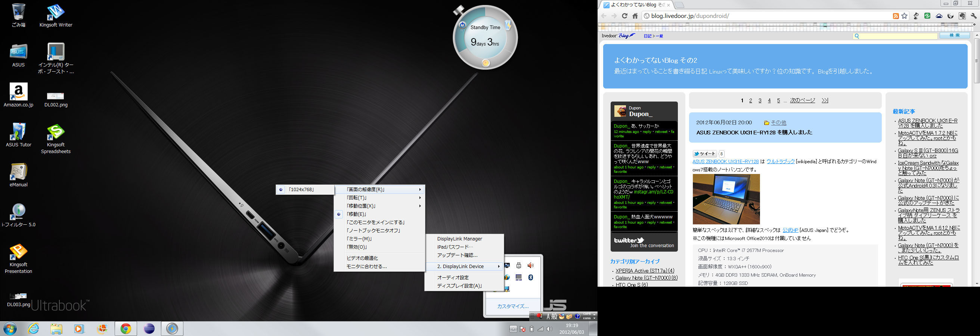Click the IME help question mark icon
The height and width of the screenshot is (336, 980).
pos(577,316)
